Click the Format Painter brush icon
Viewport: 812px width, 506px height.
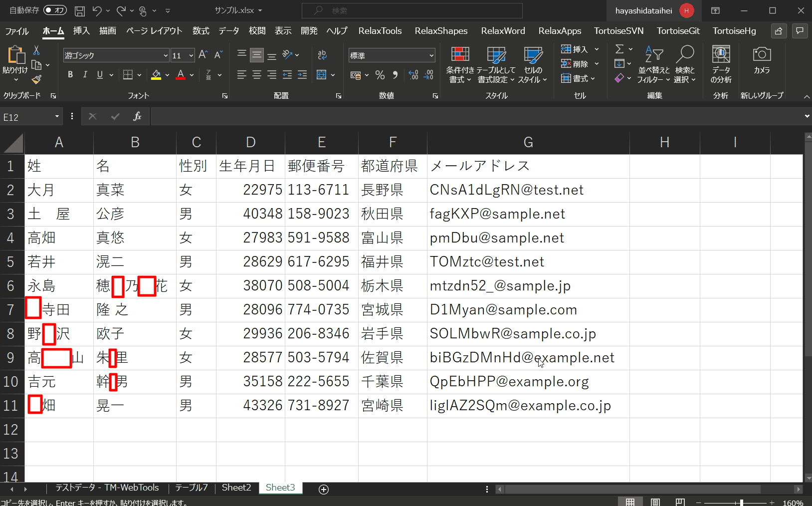(x=36, y=79)
